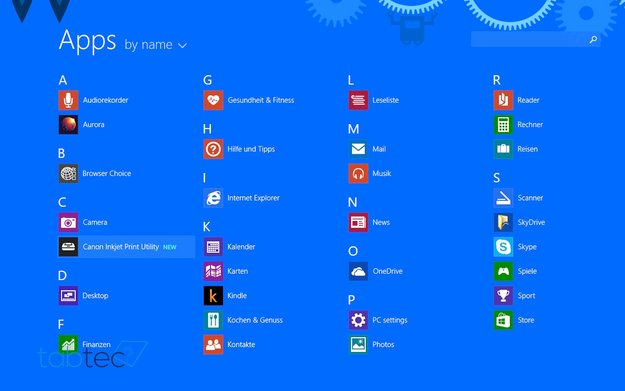Screen dimensions: 625x391
Task: Open the Karten maps icon
Action: tap(213, 271)
